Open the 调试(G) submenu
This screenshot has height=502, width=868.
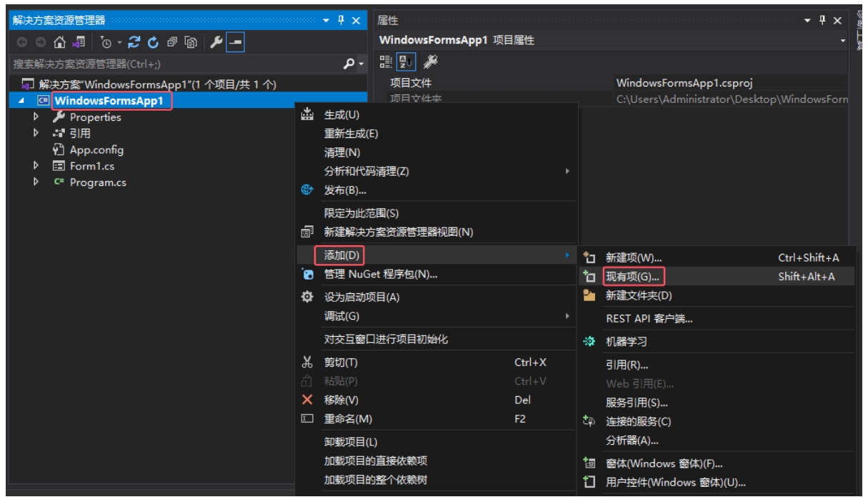coord(437,316)
